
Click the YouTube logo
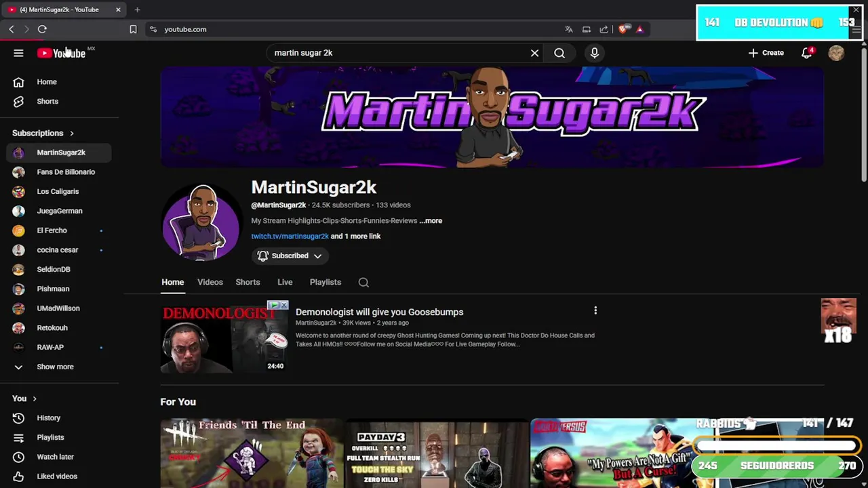point(61,53)
